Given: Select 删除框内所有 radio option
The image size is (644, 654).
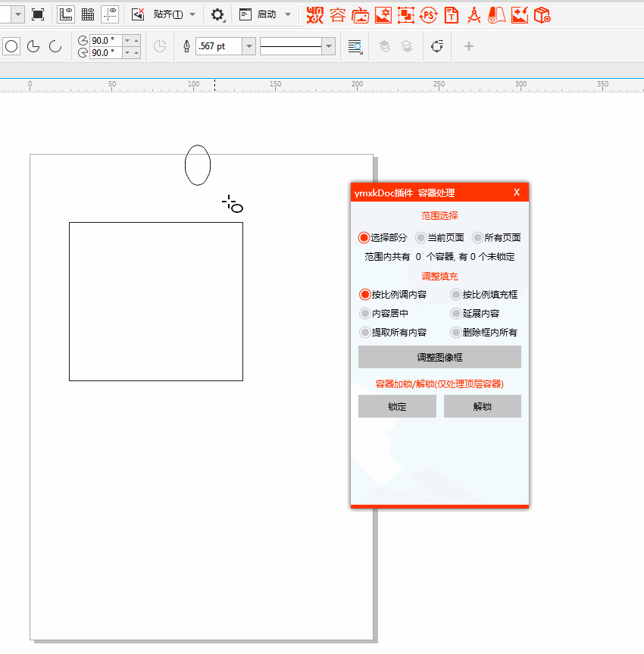Looking at the screenshot, I should point(456,333).
